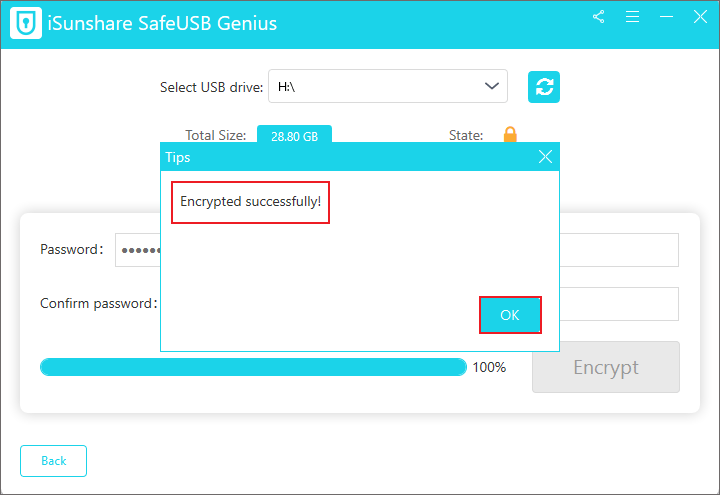The height and width of the screenshot is (495, 720).
Task: Open the share options icon
Action: point(599,17)
